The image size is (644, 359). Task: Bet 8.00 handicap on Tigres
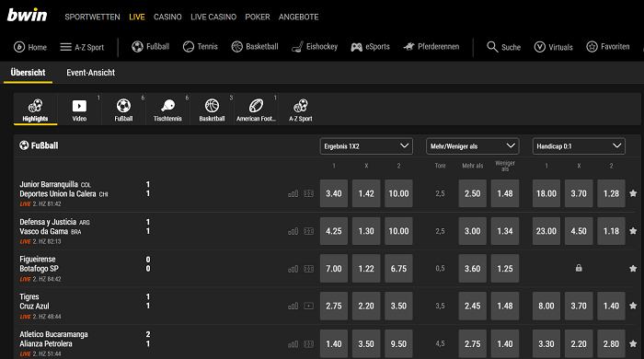click(546, 306)
